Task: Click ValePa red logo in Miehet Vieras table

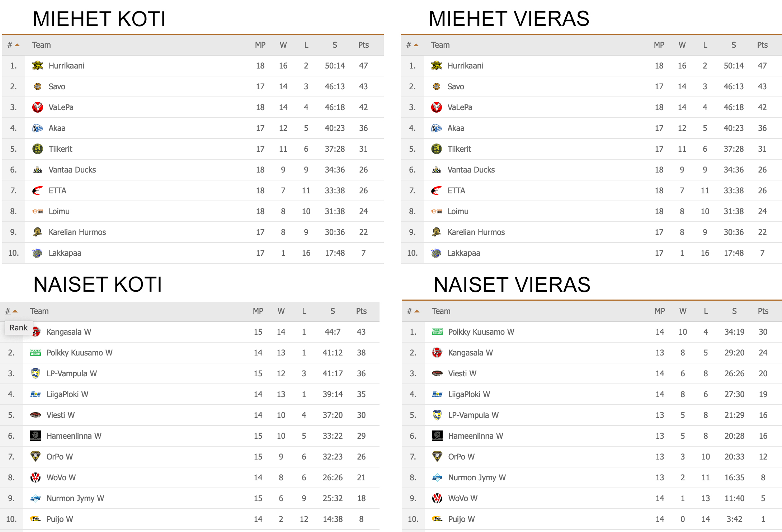Action: (x=437, y=107)
